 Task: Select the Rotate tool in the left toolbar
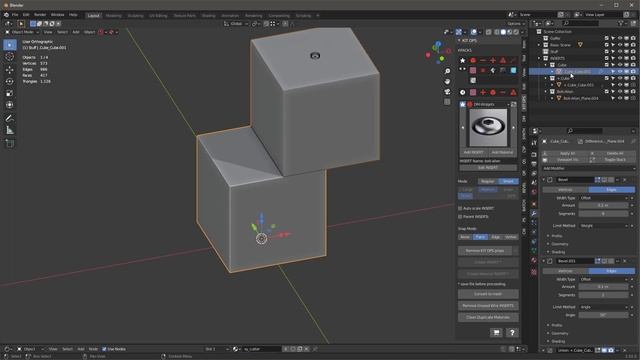click(10, 81)
